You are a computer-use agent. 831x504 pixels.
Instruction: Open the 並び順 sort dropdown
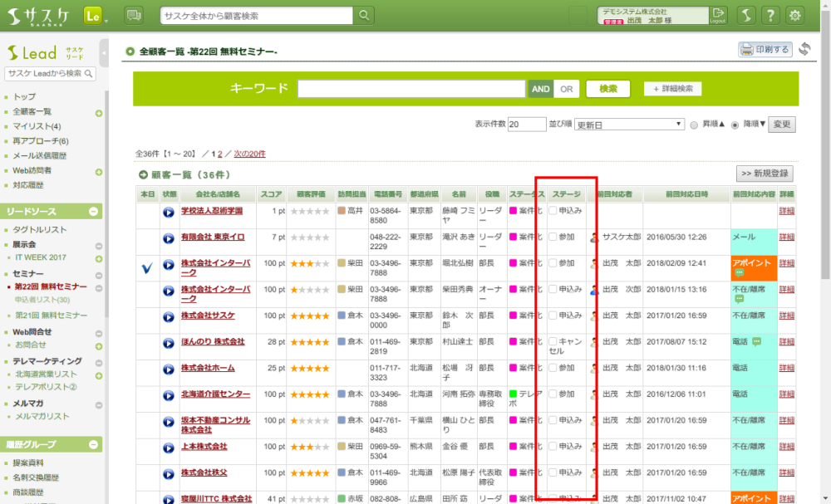[x=629, y=125]
